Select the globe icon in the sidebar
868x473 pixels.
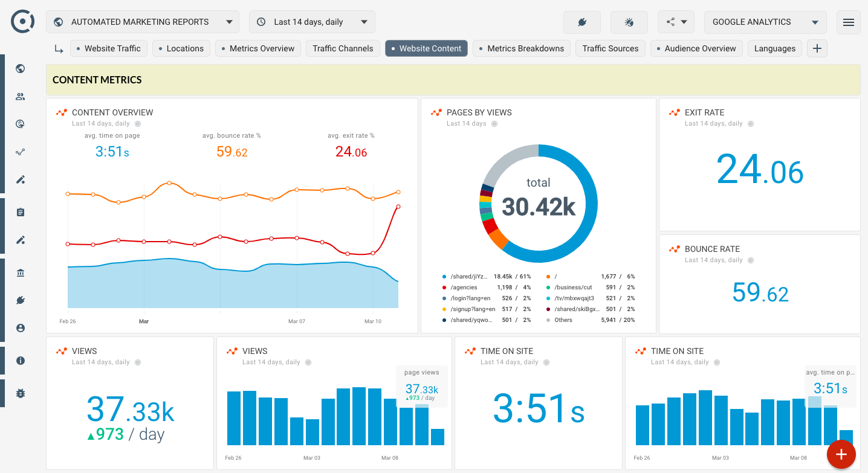20,68
